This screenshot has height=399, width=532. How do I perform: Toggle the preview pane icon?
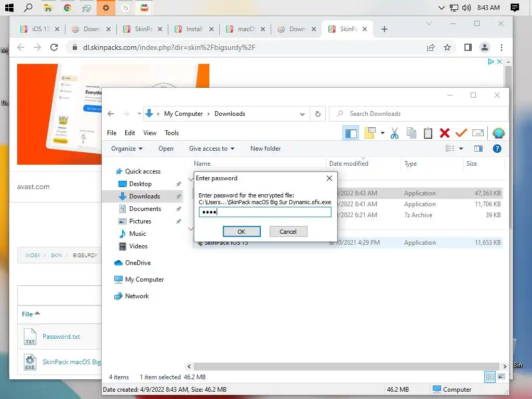(x=478, y=149)
